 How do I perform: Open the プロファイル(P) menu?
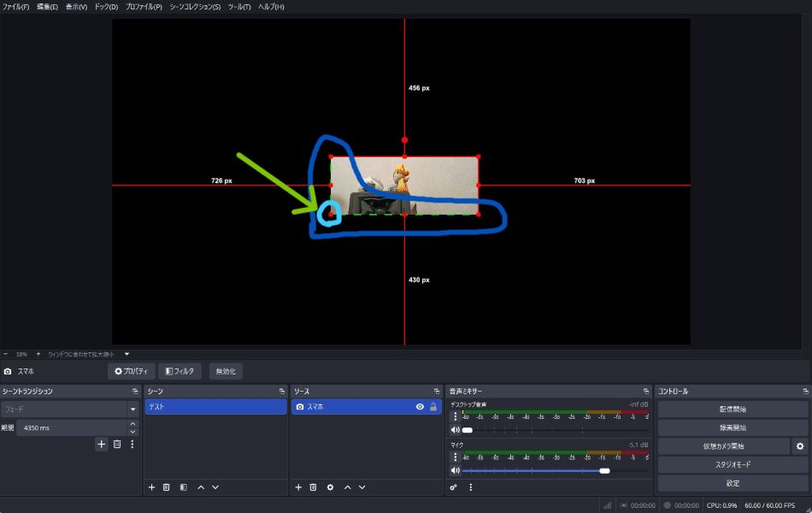pos(144,7)
